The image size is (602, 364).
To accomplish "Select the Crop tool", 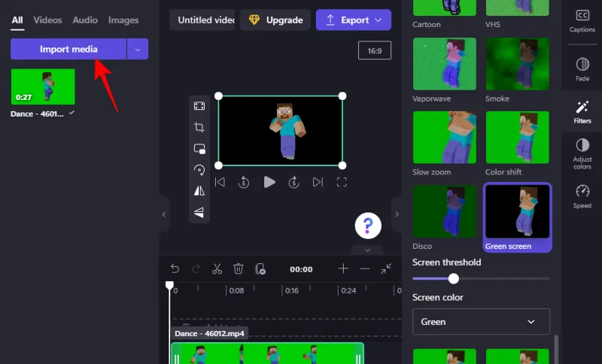I will 199,127.
